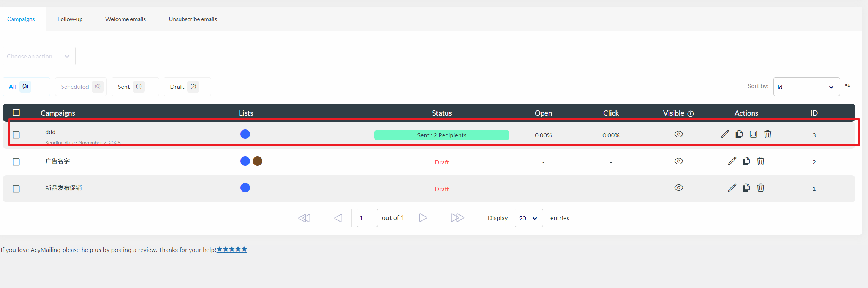Viewport: 868px width, 288px height.
Task: Change the Display entries count dropdown
Action: [x=528, y=218]
